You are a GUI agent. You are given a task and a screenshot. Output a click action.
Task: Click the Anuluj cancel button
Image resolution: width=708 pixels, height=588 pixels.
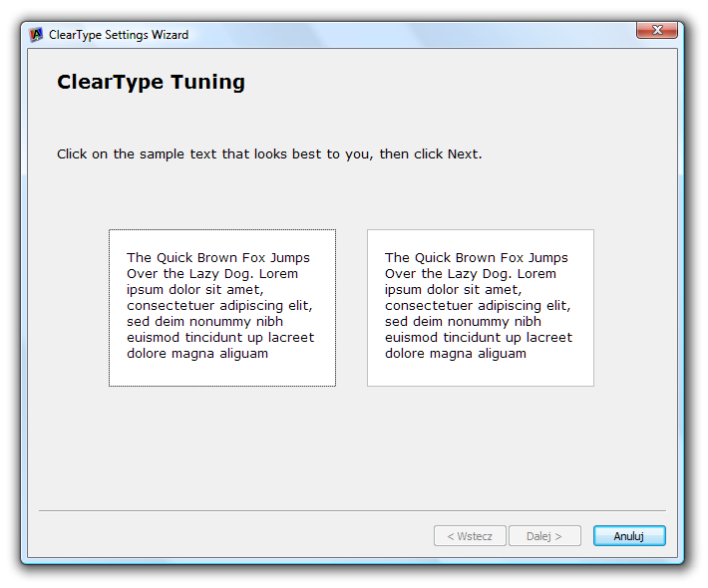point(629,536)
